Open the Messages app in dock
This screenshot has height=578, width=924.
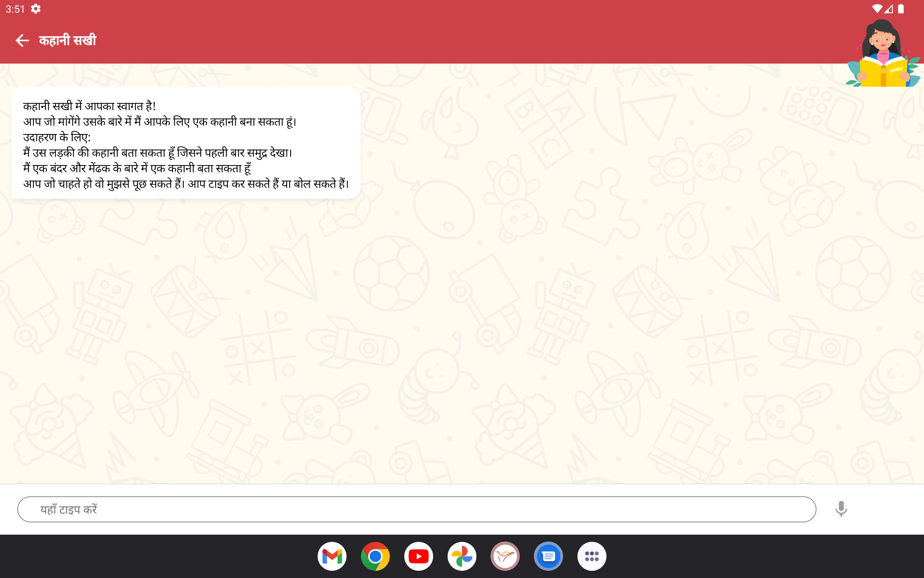pos(548,556)
